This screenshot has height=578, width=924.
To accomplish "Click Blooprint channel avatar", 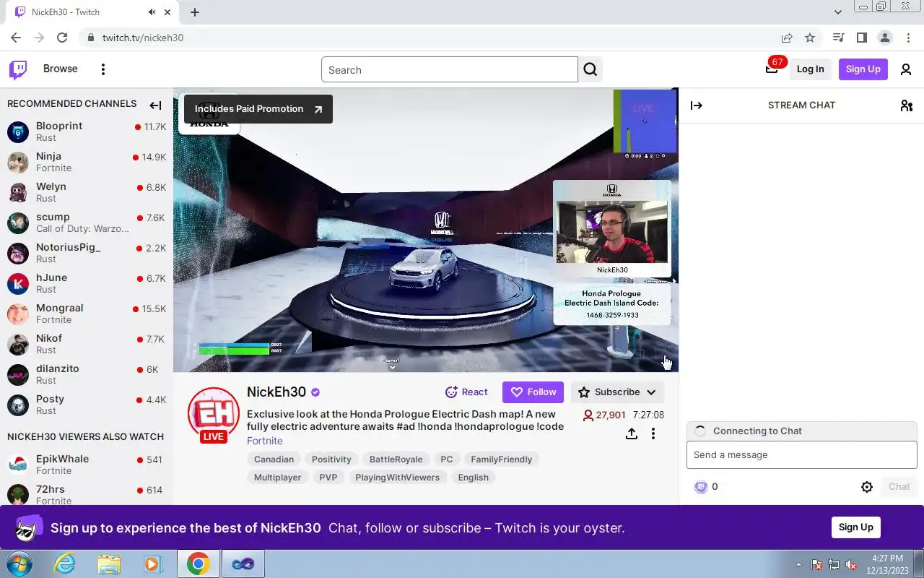I will pos(18,131).
